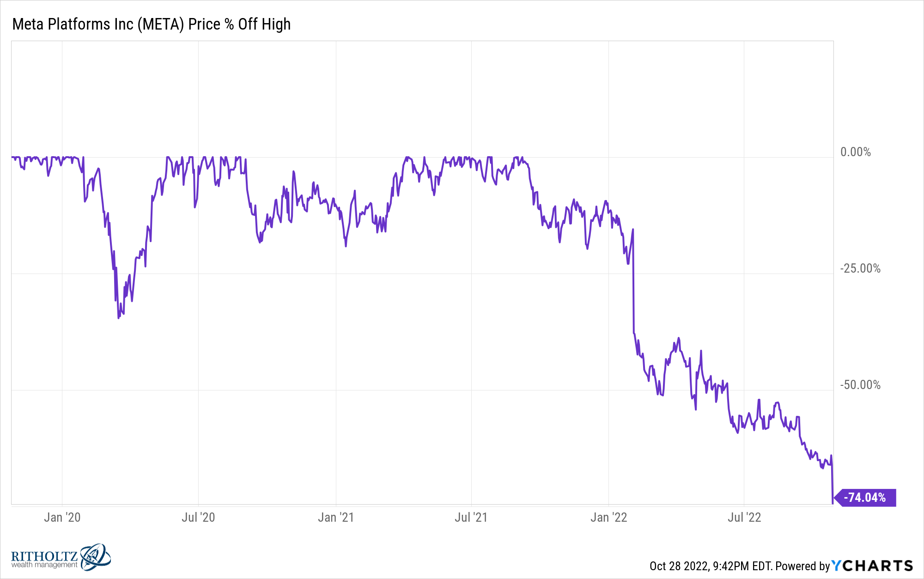Click the March 2020 low on the line
924x579 pixels.
click(x=118, y=318)
